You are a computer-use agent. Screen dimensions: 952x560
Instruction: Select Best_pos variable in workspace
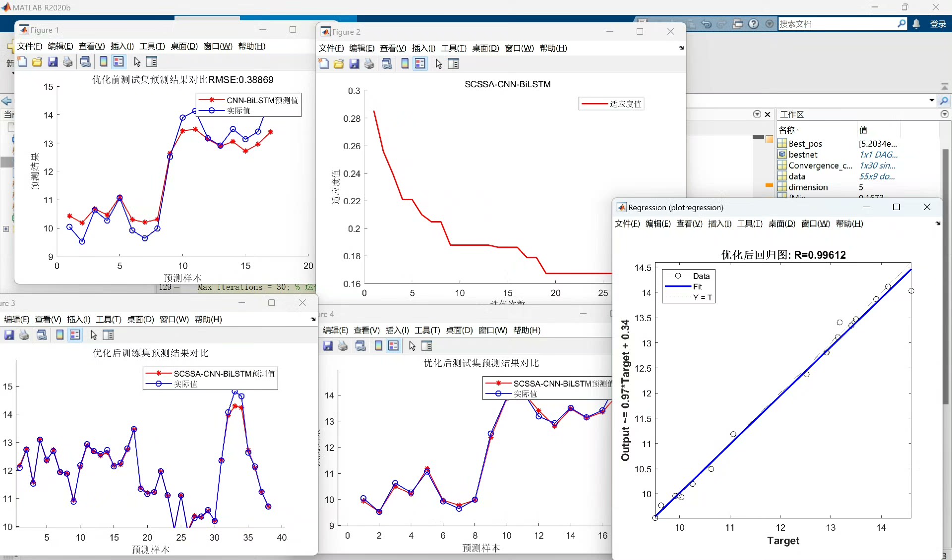[805, 143]
